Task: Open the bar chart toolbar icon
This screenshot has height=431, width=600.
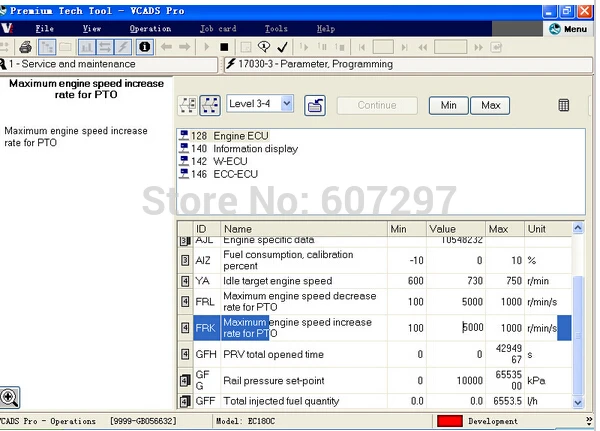Action: pyautogui.click(x=86, y=47)
